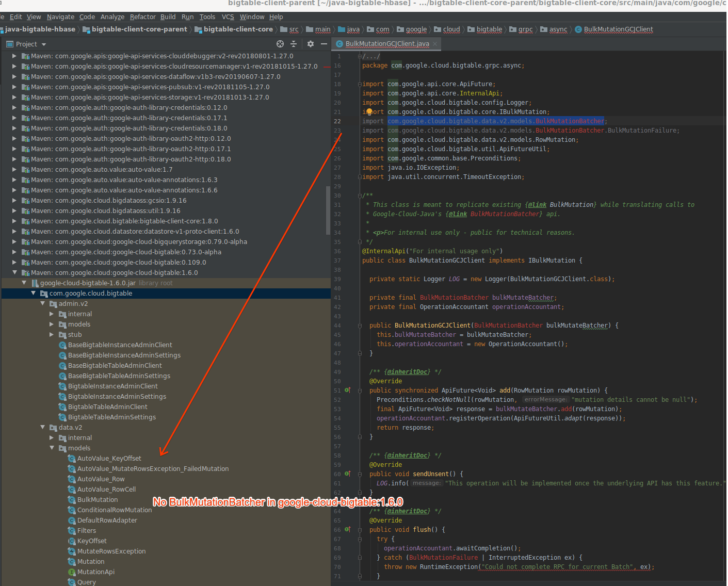
Task: Hide the Project panel with minimize icon
Action: (x=324, y=44)
